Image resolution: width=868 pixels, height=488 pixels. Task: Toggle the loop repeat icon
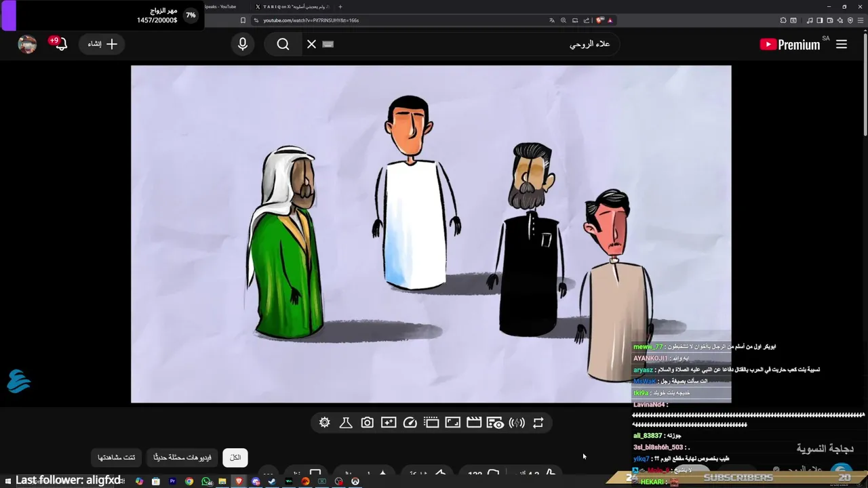538,423
